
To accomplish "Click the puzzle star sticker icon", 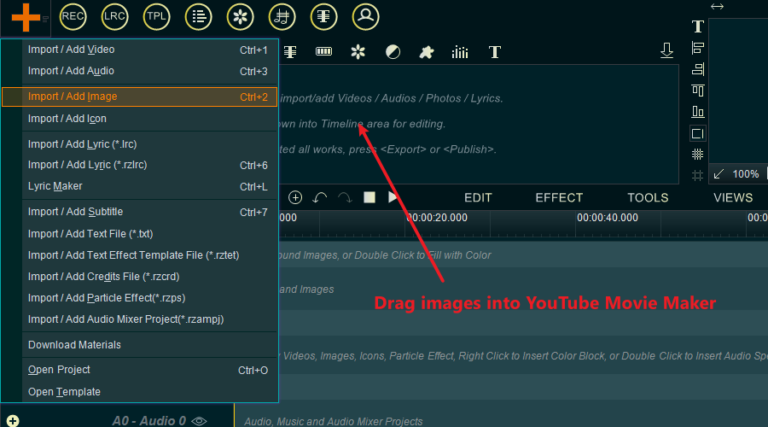I will point(426,52).
